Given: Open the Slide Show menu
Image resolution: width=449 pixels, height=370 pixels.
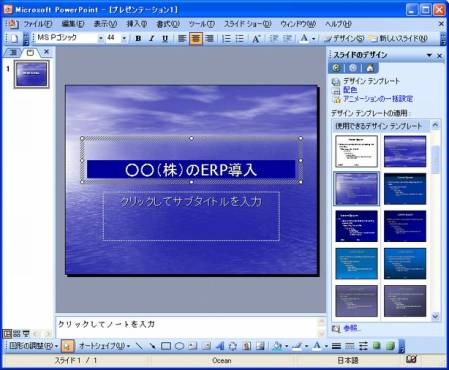Looking at the screenshot, I should click(x=248, y=24).
